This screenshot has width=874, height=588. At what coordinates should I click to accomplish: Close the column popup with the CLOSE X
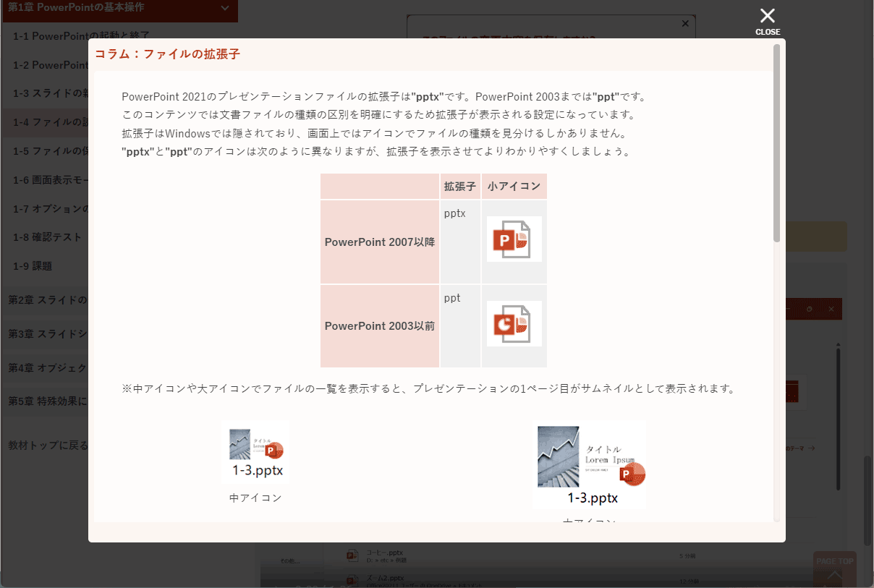click(768, 21)
